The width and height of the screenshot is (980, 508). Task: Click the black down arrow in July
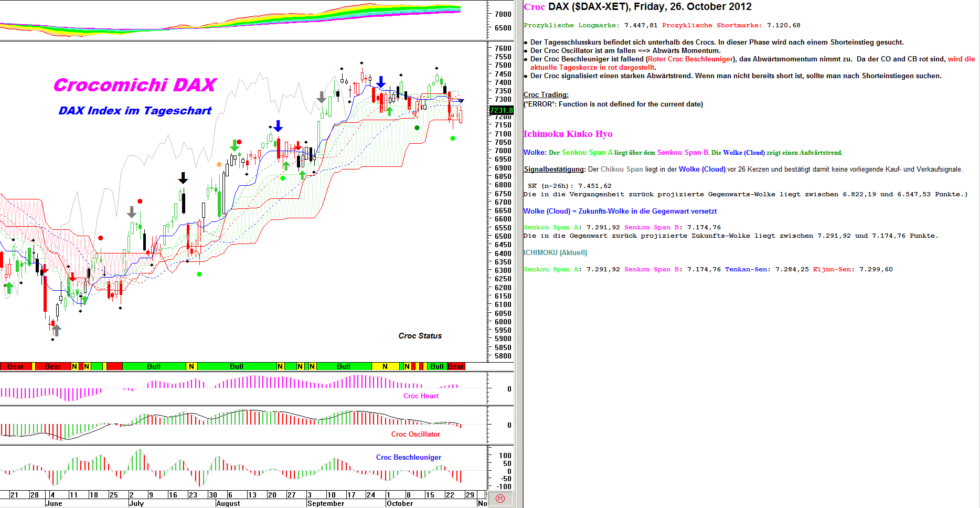183,178
